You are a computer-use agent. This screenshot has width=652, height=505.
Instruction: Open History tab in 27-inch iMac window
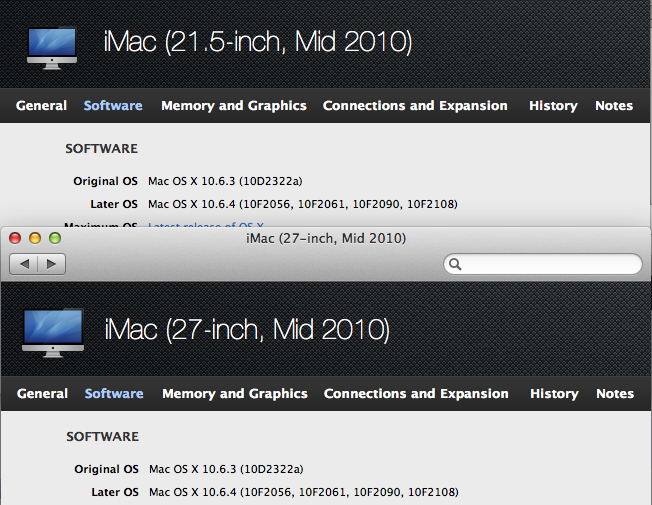pyautogui.click(x=554, y=394)
